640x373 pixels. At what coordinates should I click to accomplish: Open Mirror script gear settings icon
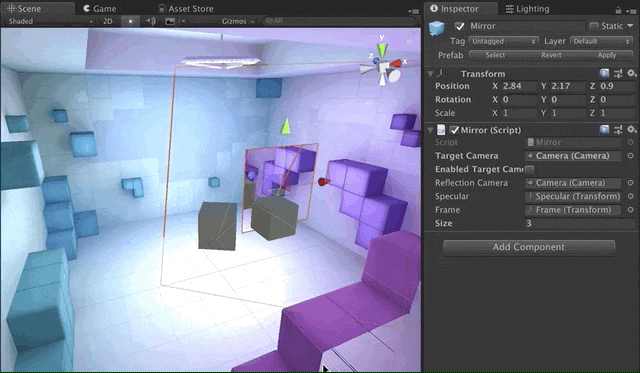(631, 130)
